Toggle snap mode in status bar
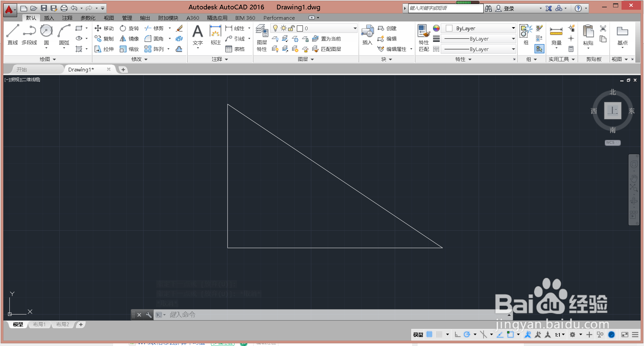The height and width of the screenshot is (346, 644). (439, 334)
